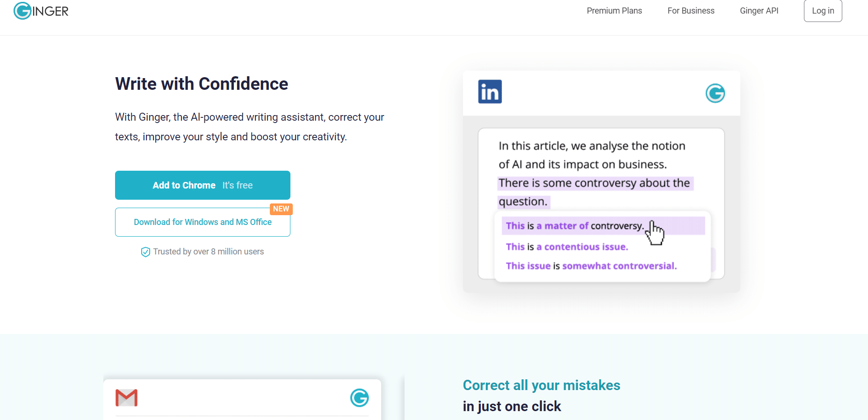The height and width of the screenshot is (420, 868).
Task: Click 'Trusted by over 8 million users' text
Action: coord(209,252)
